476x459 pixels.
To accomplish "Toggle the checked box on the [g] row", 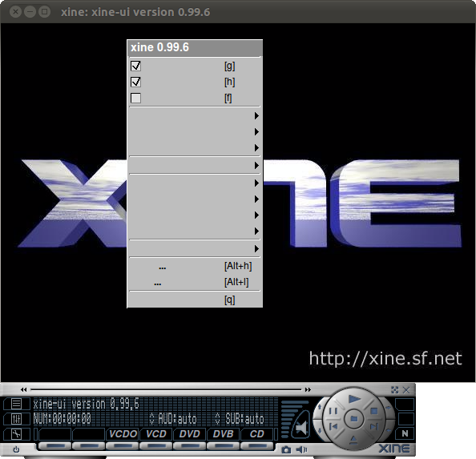I will [x=135, y=66].
